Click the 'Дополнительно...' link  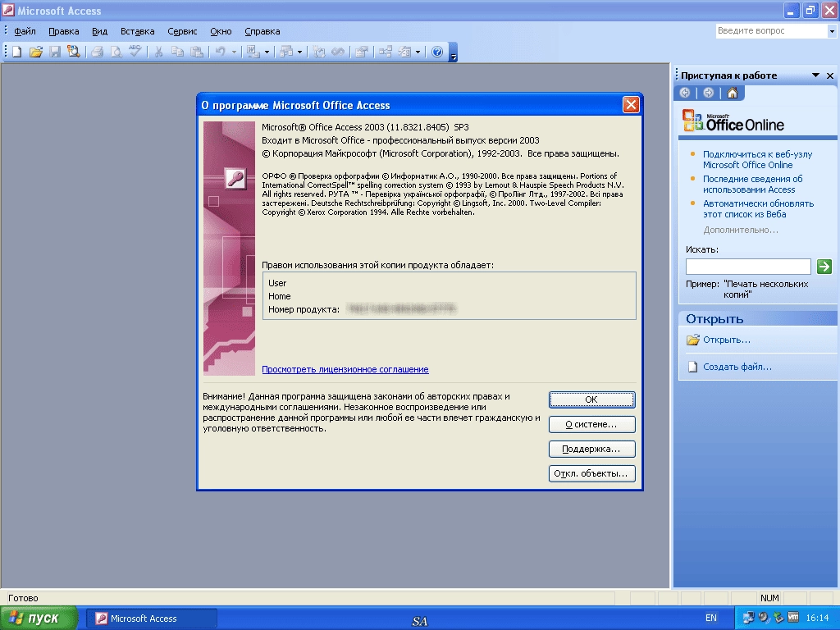click(741, 230)
